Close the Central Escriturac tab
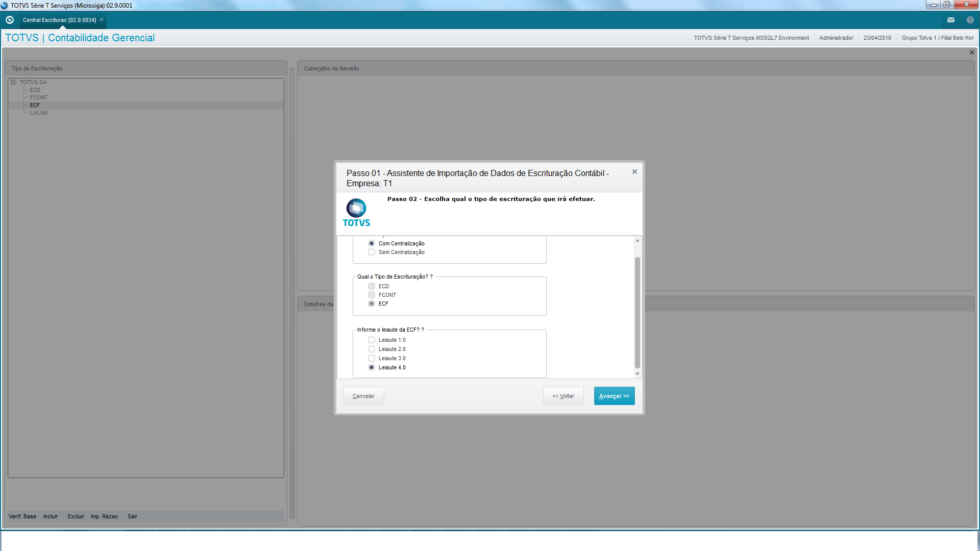The image size is (980, 551). pos(102,20)
